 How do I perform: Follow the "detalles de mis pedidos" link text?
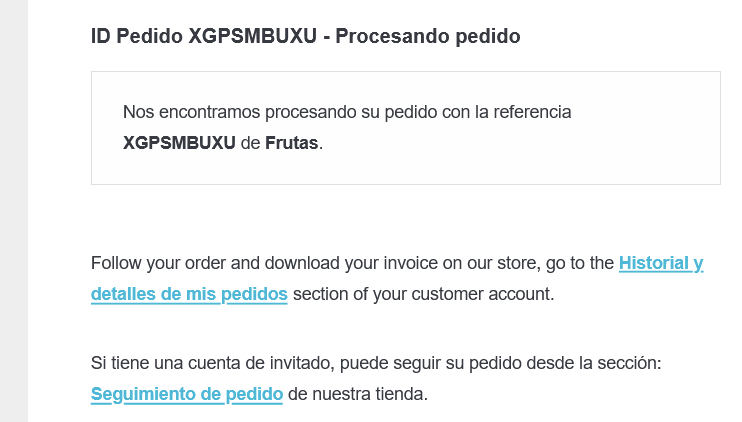189,294
